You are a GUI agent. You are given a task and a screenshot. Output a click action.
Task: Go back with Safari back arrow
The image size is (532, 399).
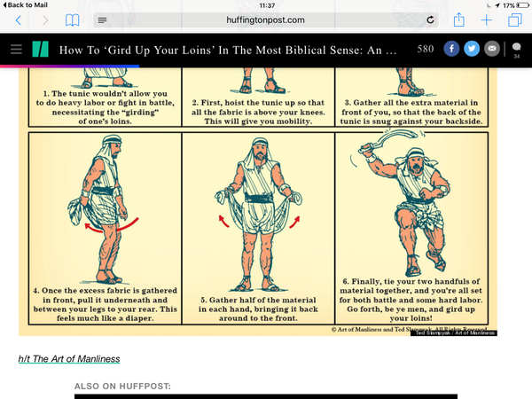pyautogui.click(x=19, y=20)
